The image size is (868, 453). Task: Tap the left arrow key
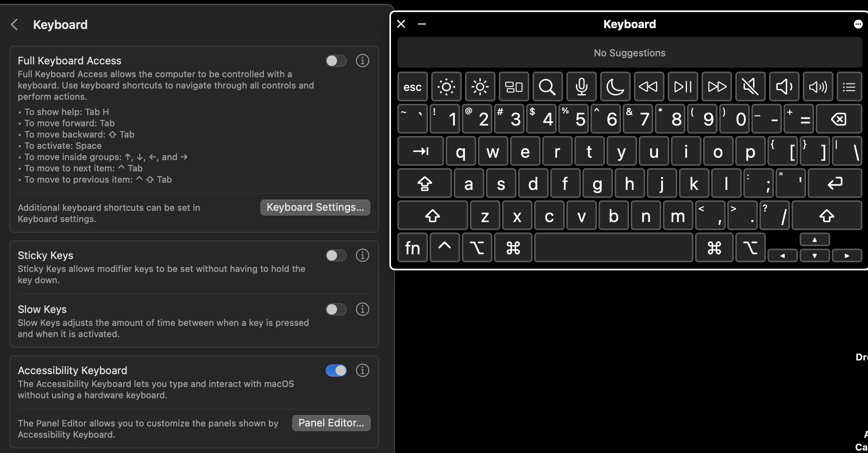[x=782, y=255]
